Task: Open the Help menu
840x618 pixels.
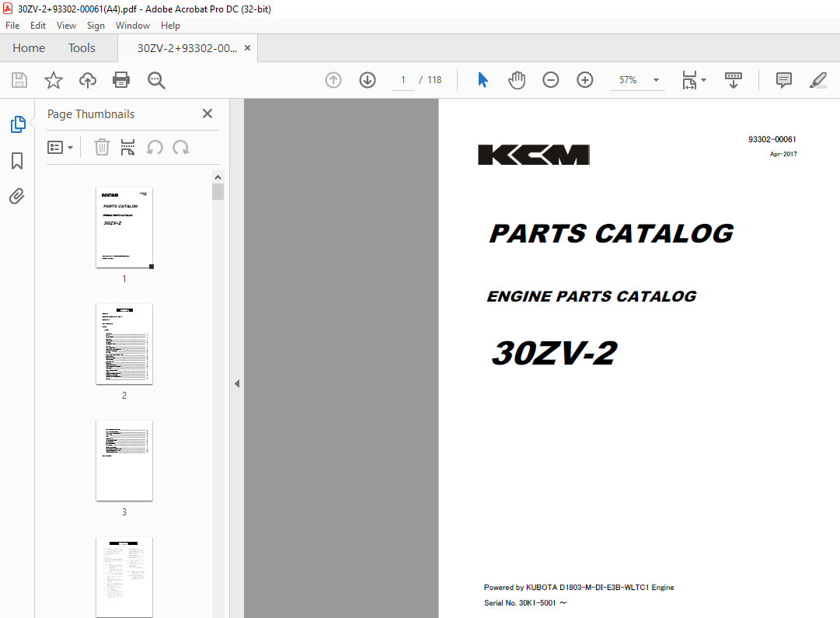Action: 170,26
